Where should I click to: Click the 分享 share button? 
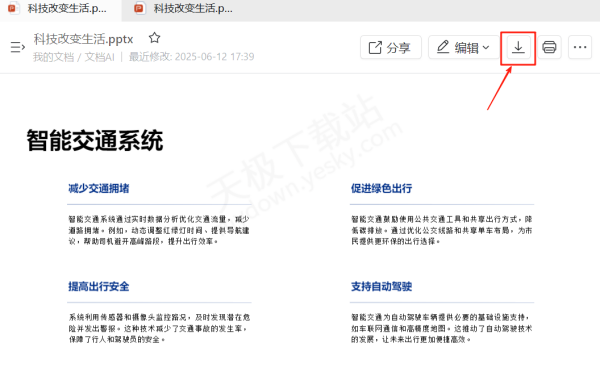click(x=391, y=47)
